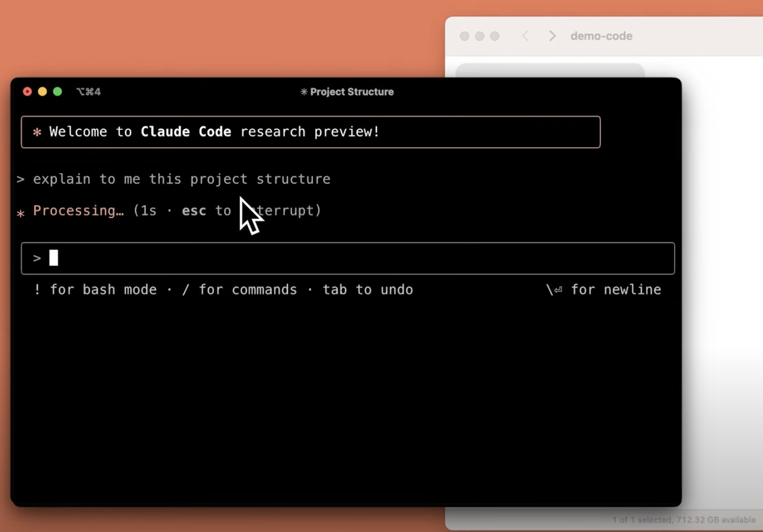Close the demo-code Finder window
The width and height of the screenshot is (763, 532).
pyautogui.click(x=465, y=36)
